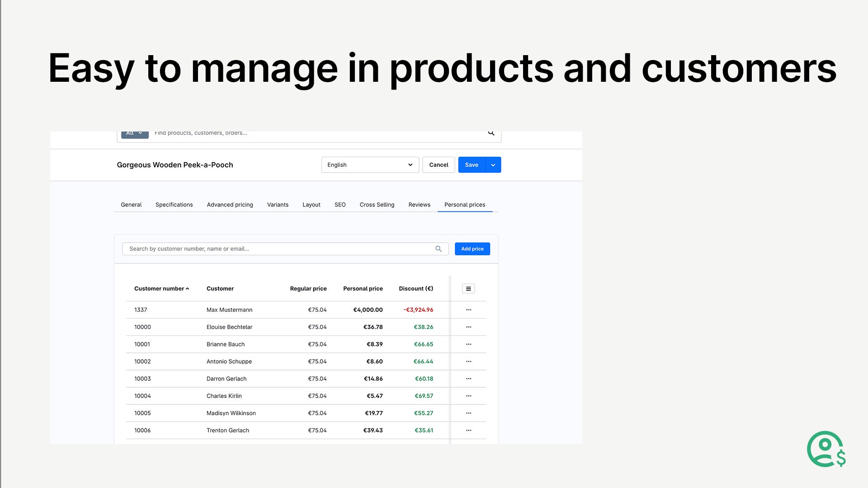This screenshot has height=488, width=868.
Task: Click personal price €19.77
Action: 374,413
